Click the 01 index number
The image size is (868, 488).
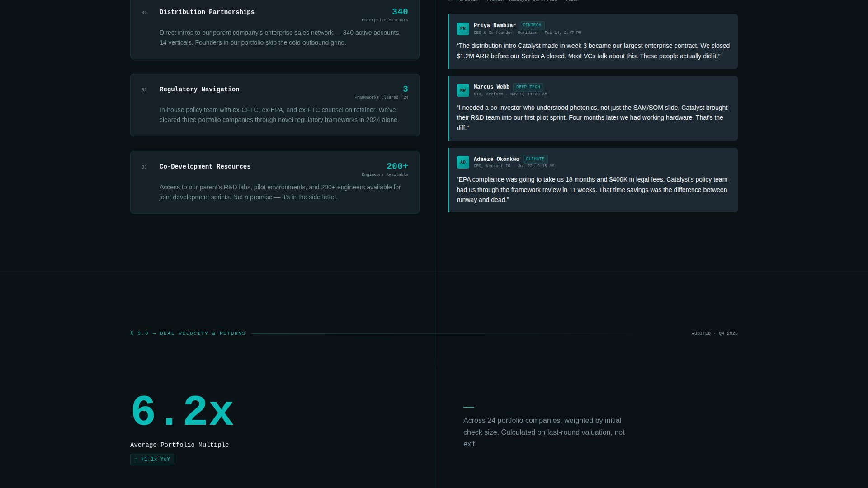click(x=144, y=13)
